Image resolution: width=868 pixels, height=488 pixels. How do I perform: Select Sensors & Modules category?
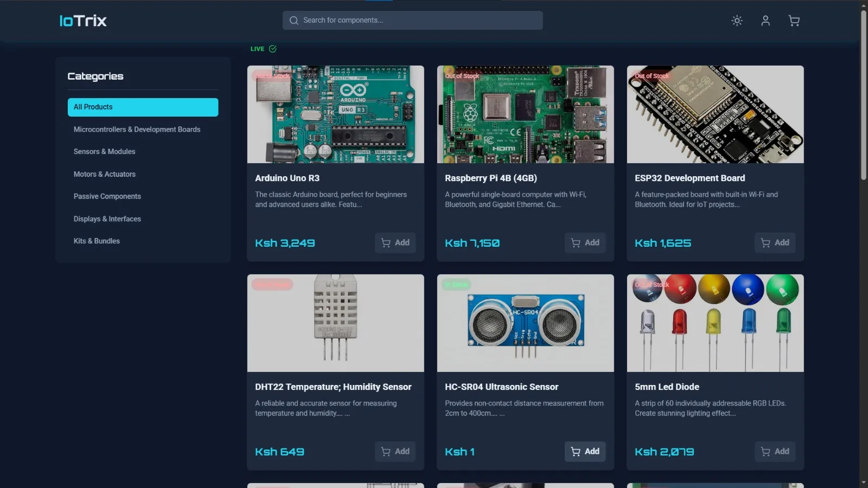click(x=143, y=152)
